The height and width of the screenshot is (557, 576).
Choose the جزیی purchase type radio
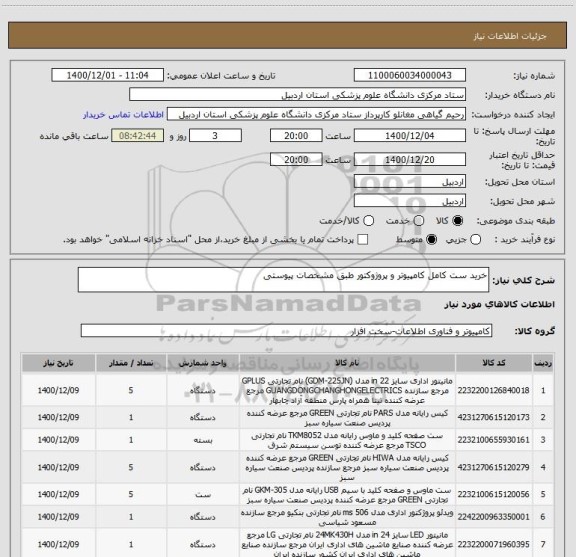(x=475, y=240)
